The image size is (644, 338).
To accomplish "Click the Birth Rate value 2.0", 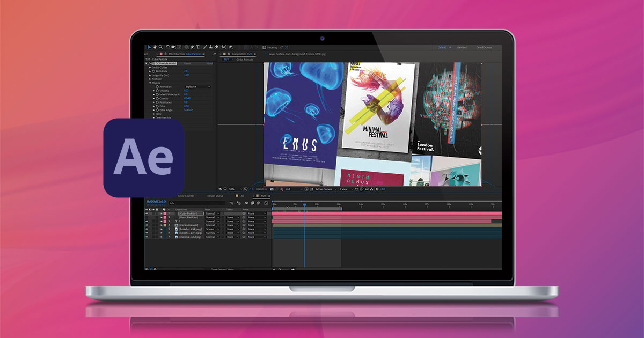I will pos(186,71).
